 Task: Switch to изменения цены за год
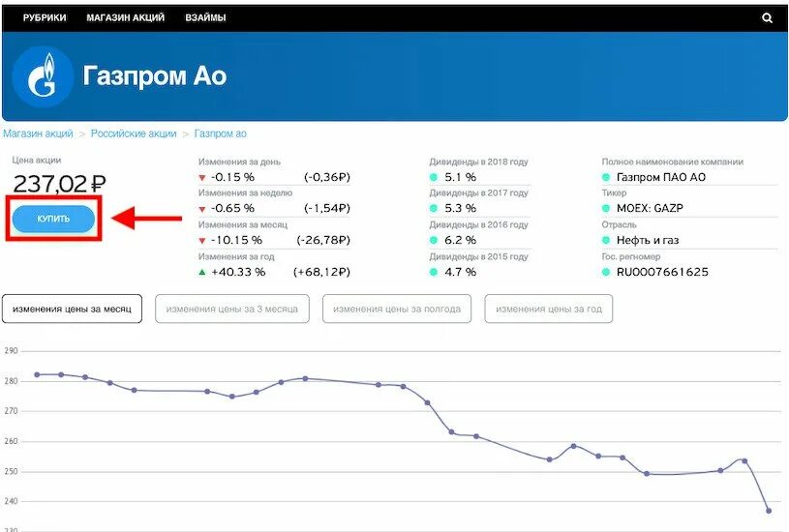point(549,309)
